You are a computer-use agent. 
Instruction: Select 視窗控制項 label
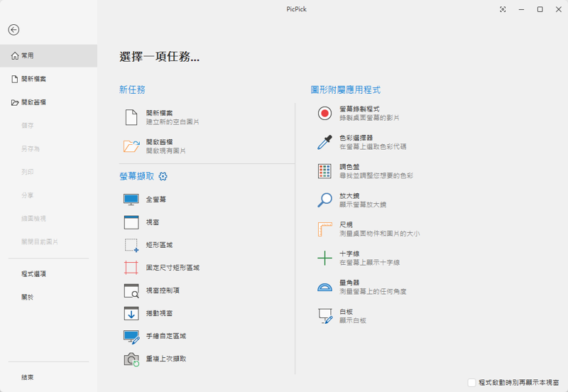coord(163,290)
